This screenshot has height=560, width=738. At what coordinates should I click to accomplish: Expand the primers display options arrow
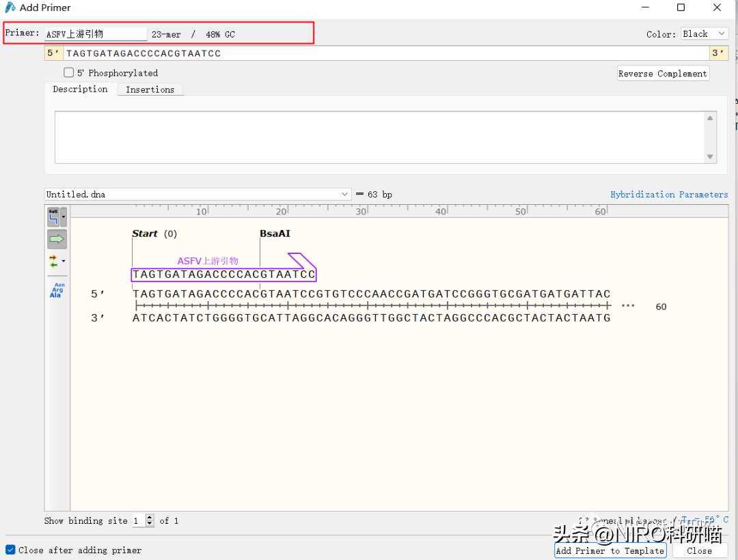coord(64,261)
